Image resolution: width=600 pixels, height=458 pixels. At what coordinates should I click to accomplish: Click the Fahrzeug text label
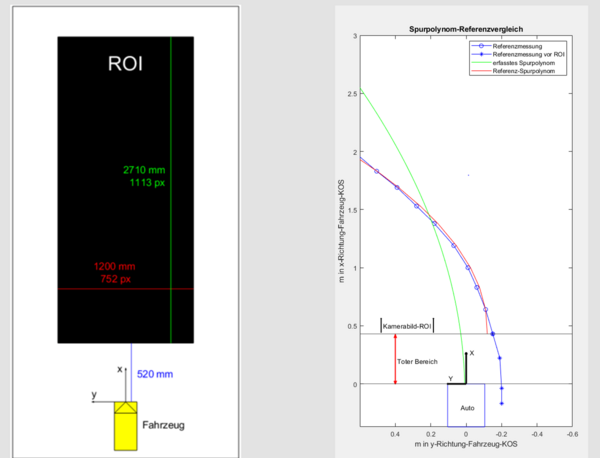coord(163,424)
